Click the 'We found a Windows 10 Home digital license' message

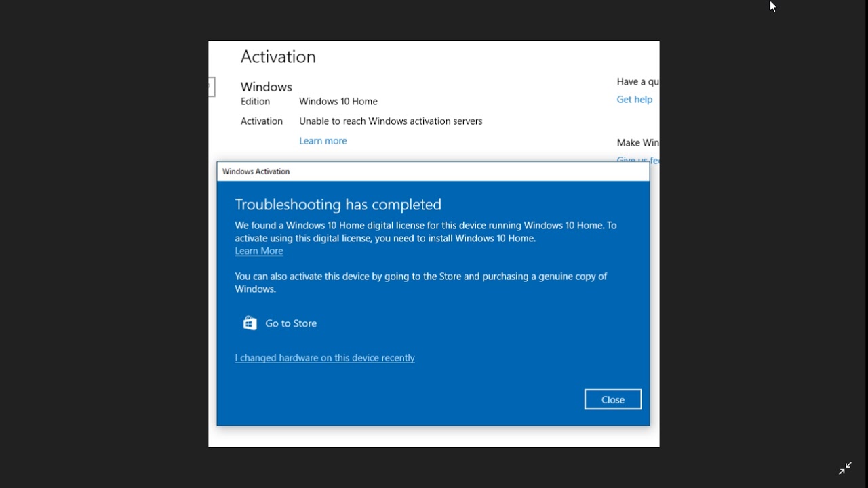(x=426, y=232)
